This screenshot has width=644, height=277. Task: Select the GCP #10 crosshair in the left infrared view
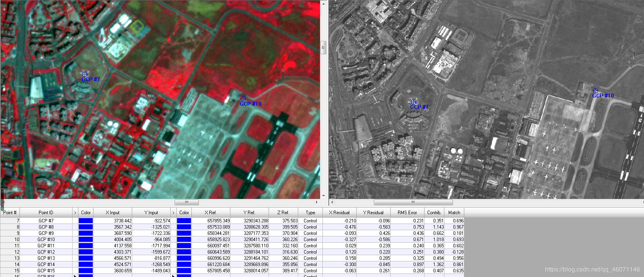[x=243, y=99]
